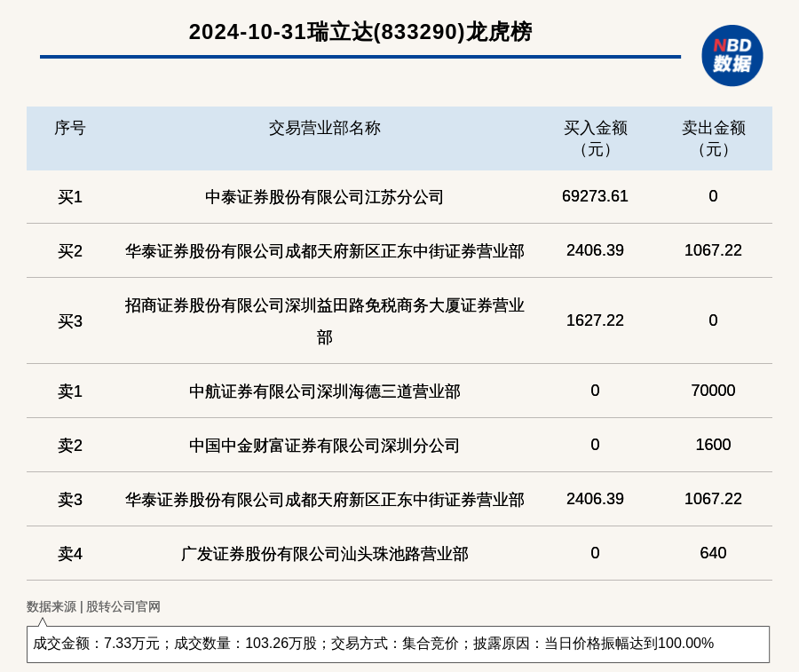Select the sell amount 640
The width and height of the screenshot is (799, 672).
tap(714, 553)
